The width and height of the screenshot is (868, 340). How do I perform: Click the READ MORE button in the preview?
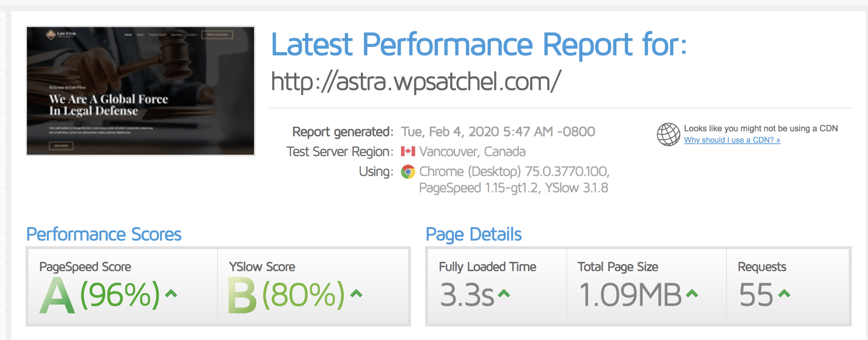61,146
